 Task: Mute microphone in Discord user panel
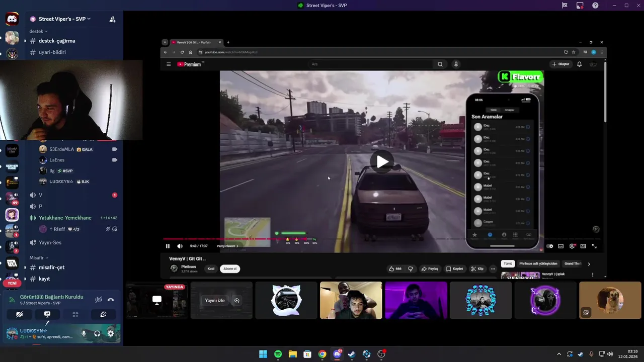tap(84, 333)
